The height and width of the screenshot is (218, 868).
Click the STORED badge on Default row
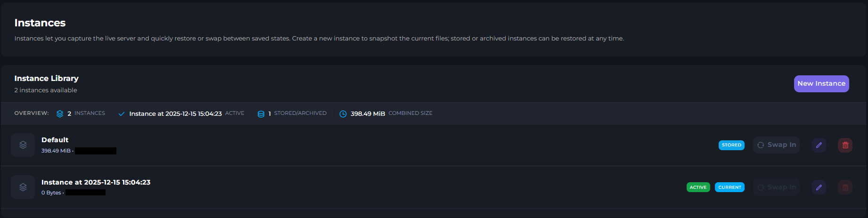pyautogui.click(x=731, y=145)
